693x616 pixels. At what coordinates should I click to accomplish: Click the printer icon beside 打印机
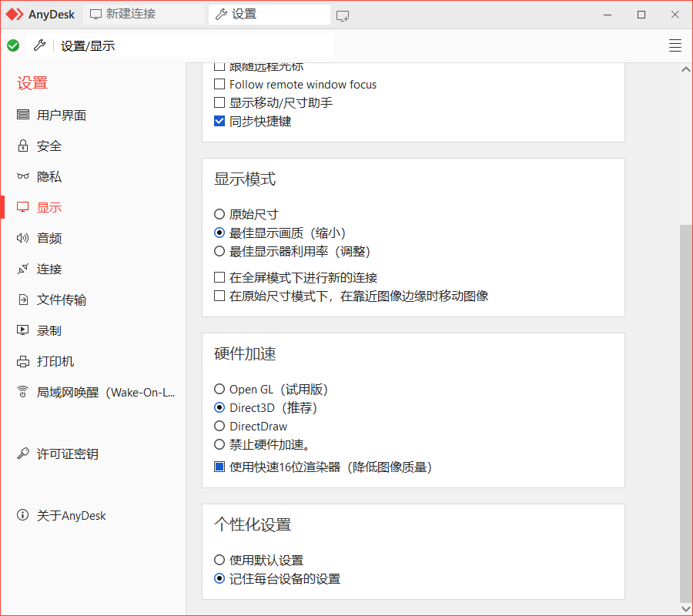pos(23,361)
